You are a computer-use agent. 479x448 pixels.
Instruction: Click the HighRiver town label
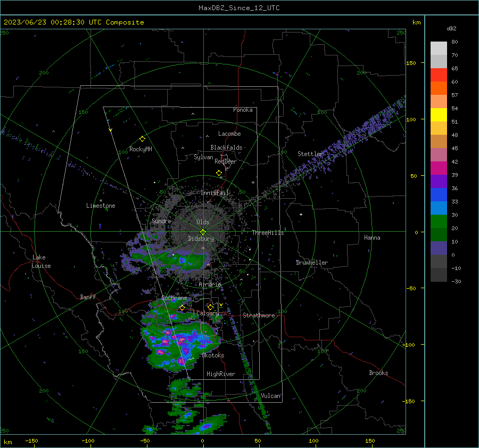point(221,374)
